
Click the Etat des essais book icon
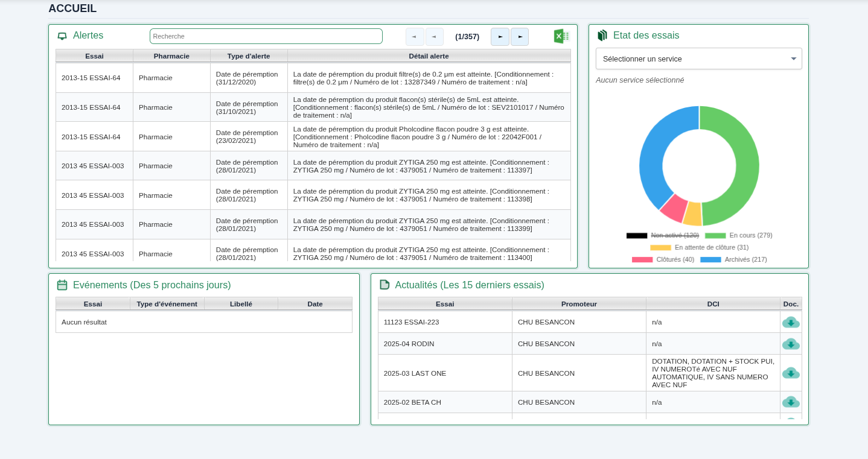pos(602,36)
